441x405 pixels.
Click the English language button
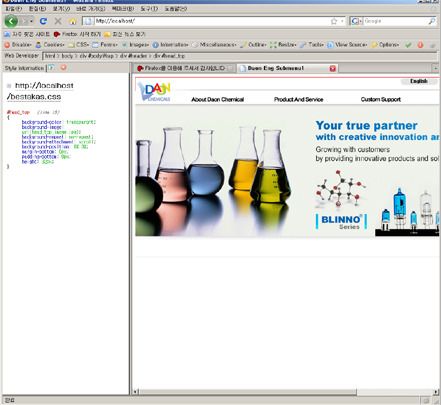click(x=419, y=81)
